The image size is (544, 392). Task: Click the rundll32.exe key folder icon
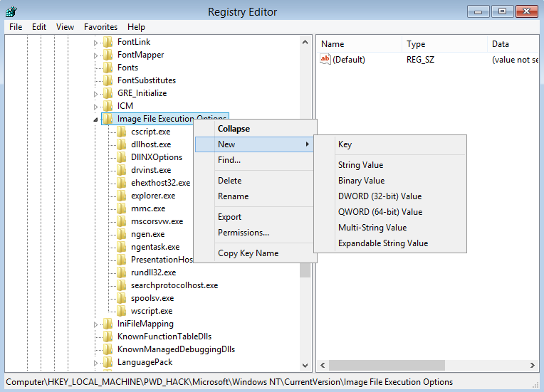pos(122,272)
